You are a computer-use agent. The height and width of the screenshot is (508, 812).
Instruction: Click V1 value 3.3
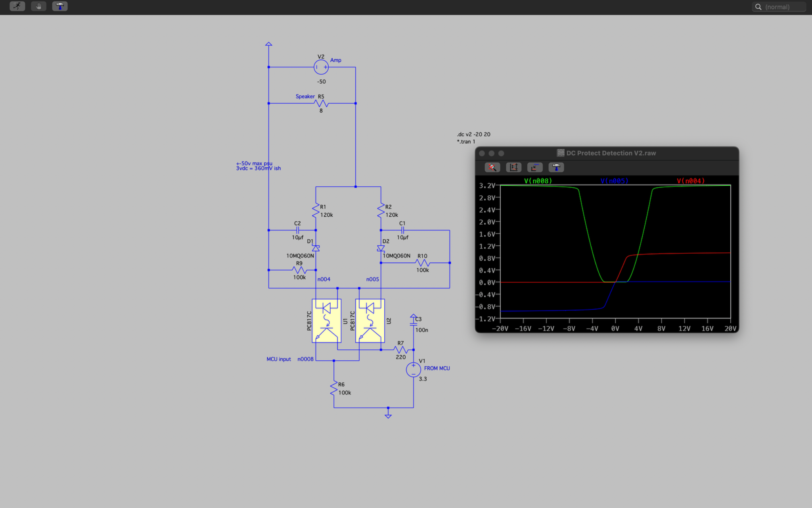tap(423, 379)
